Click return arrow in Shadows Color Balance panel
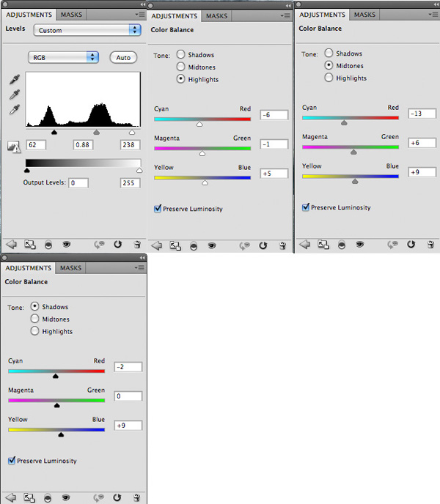440x504 pixels. (x=10, y=498)
